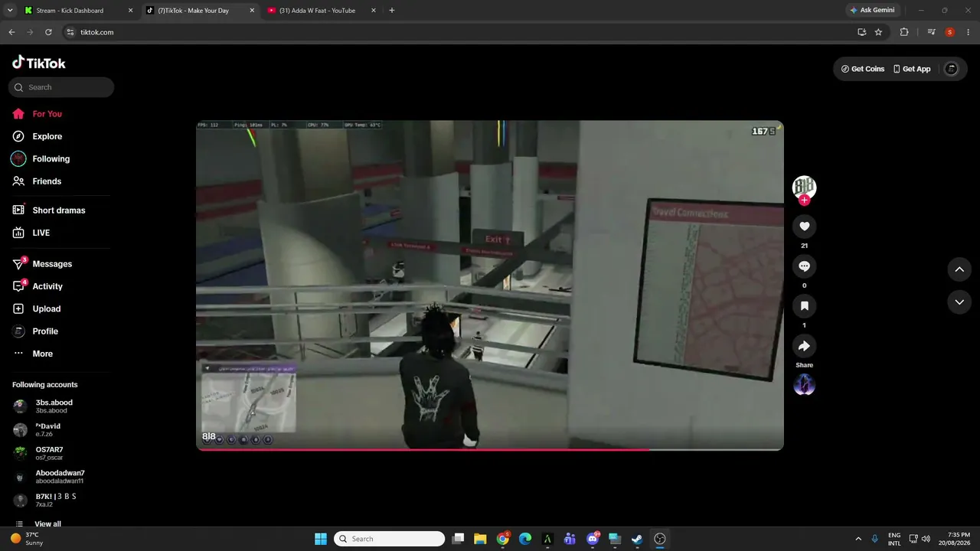Screen dimensions: 980x551
Task: Open File Explorer from the taskbar
Action: (x=480, y=539)
